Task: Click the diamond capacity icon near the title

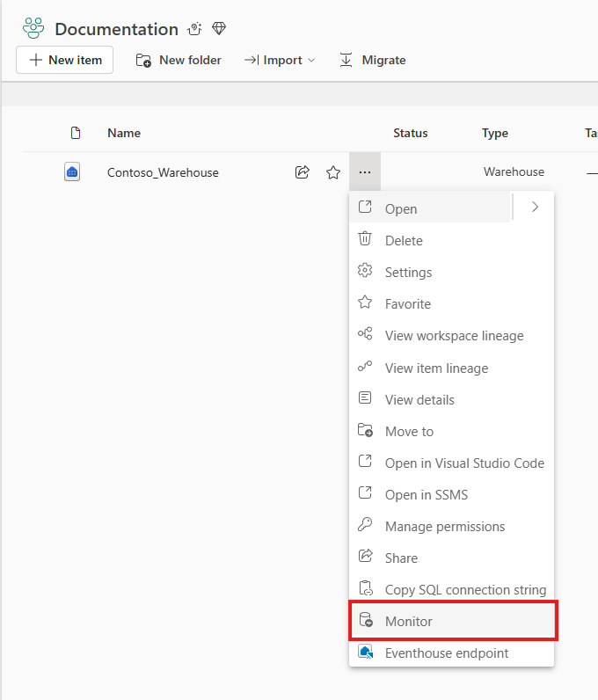Action: 219,28
